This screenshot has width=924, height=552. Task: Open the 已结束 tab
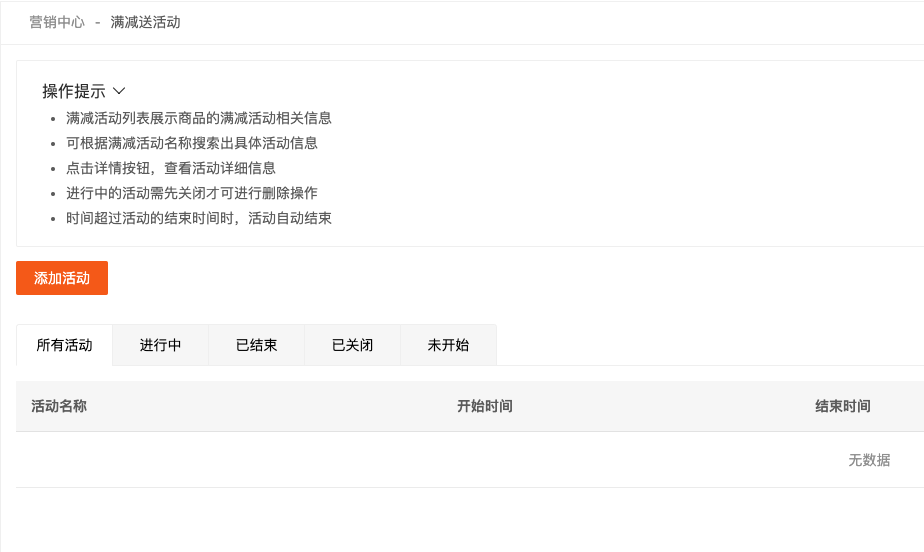click(x=256, y=345)
